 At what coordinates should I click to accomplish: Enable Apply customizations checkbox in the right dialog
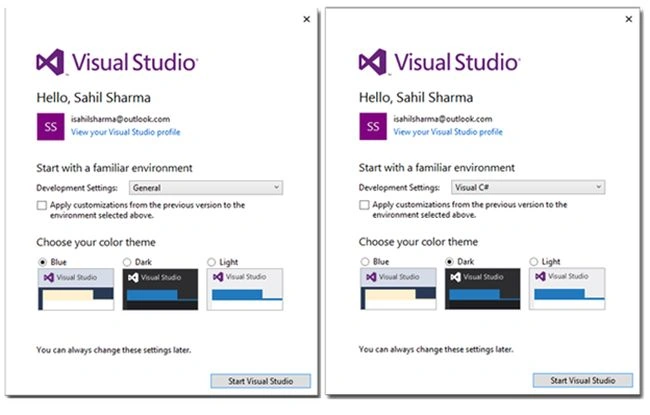pyautogui.click(x=364, y=205)
